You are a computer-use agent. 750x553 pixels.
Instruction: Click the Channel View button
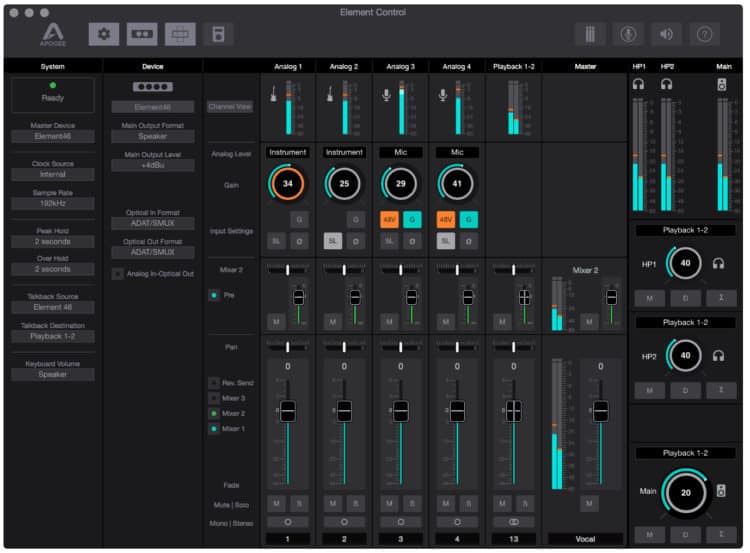click(x=230, y=107)
